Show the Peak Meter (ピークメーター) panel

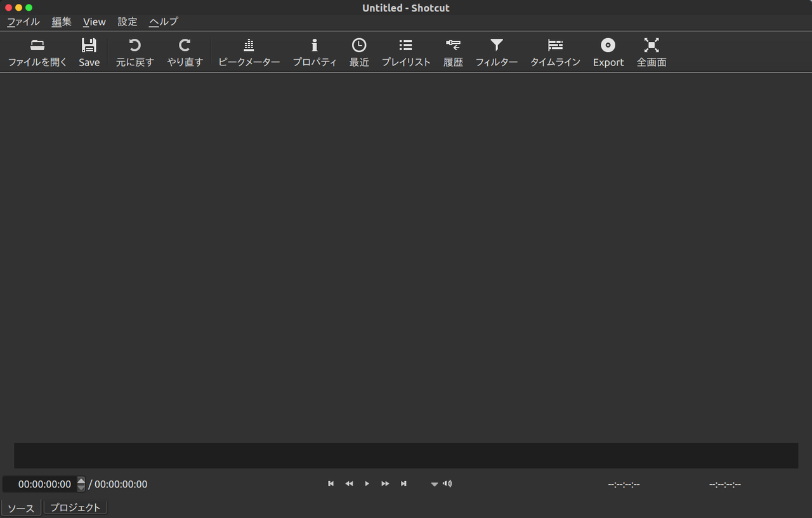(249, 53)
